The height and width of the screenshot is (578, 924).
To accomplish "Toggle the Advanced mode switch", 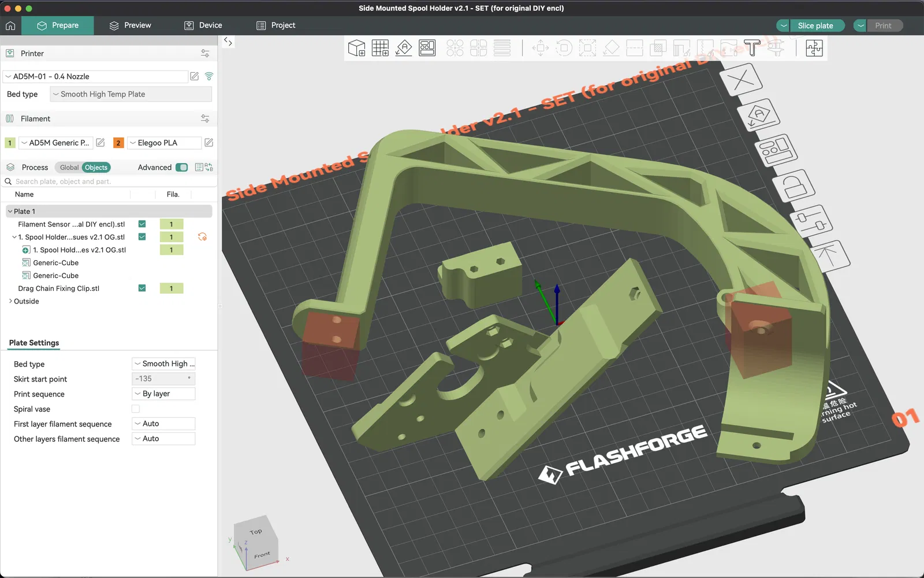I will [182, 168].
